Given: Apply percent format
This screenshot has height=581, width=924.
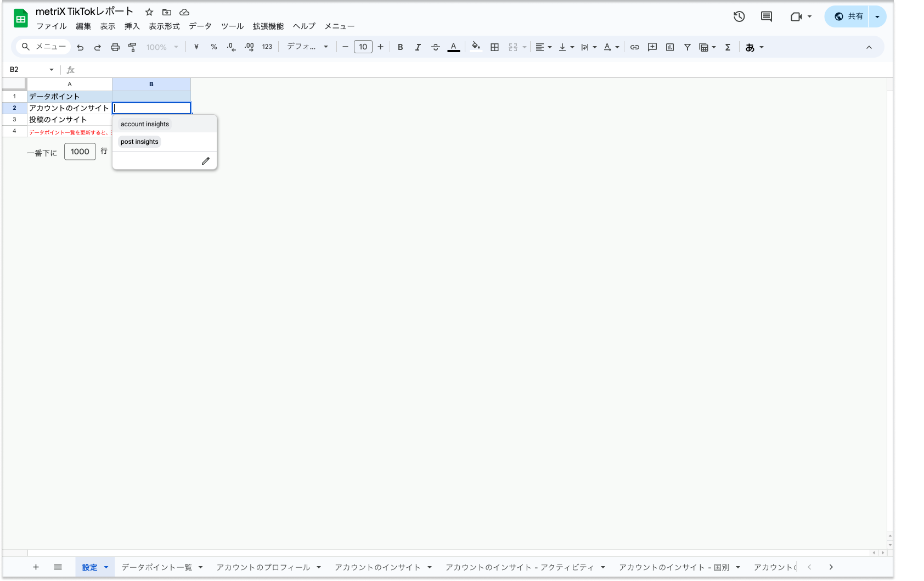Looking at the screenshot, I should tap(214, 47).
